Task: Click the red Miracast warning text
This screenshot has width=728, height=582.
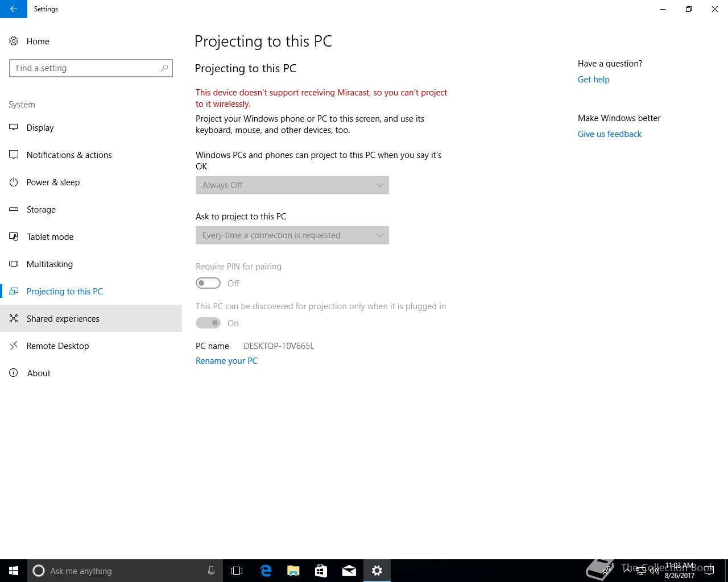Action: coord(321,98)
